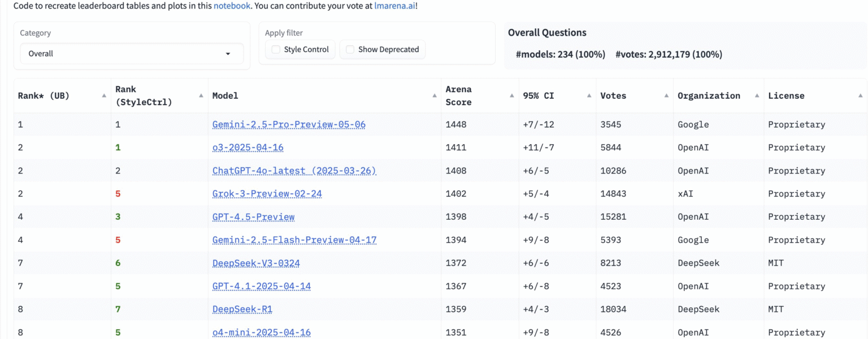Viewport: 868px width, 339px height.
Task: Expand the category selector arrow
Action: (x=228, y=53)
